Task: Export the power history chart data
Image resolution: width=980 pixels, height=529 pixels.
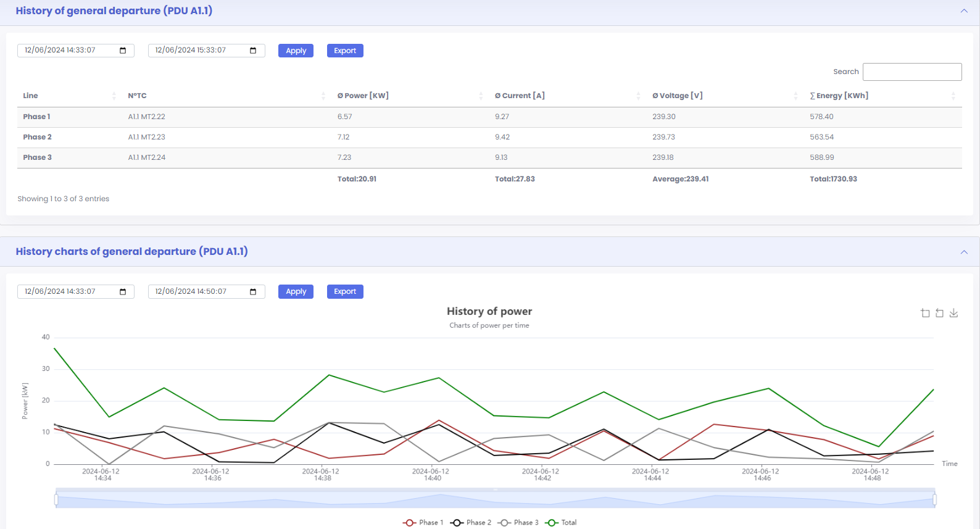Action: (x=345, y=291)
